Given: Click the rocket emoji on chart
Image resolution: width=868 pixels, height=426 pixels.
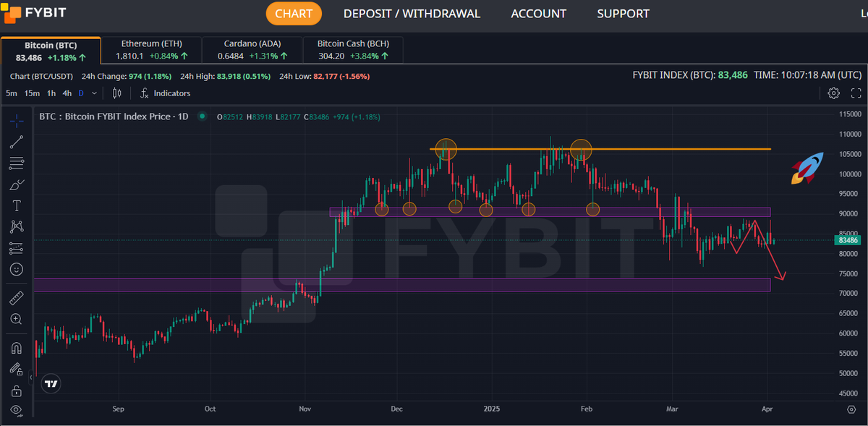Looking at the screenshot, I should pos(807,167).
